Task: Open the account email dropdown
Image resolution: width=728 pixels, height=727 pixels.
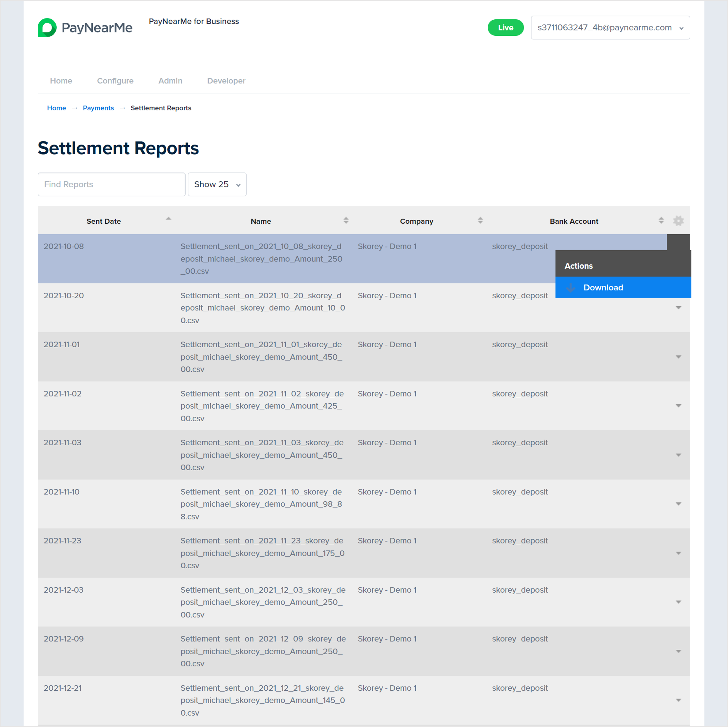Action: (x=610, y=28)
